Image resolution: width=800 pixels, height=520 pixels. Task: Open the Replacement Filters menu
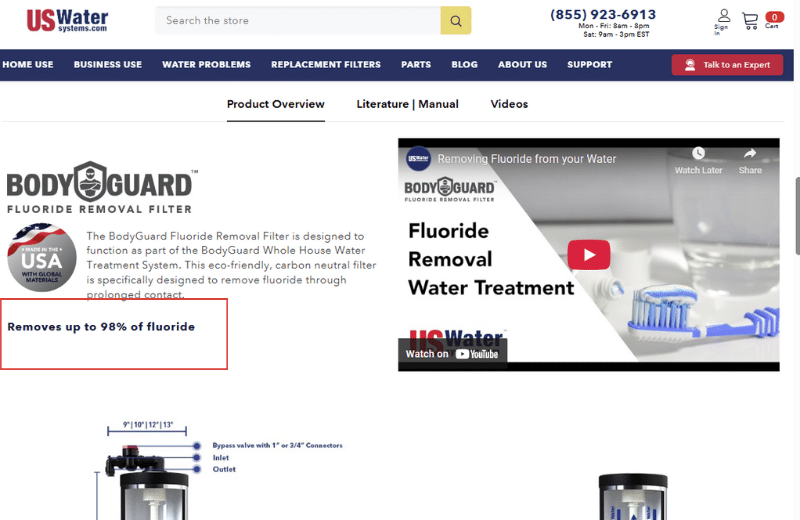(326, 65)
